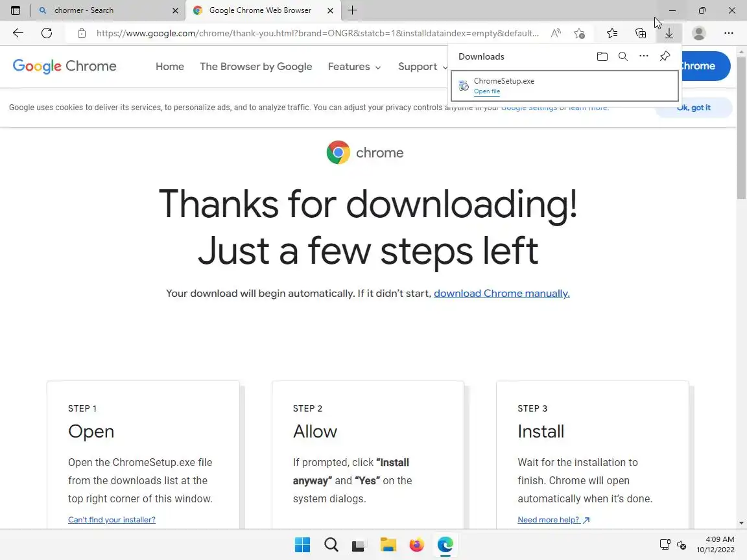747x560 pixels.
Task: Click the blue Chrome download button
Action: click(705, 66)
